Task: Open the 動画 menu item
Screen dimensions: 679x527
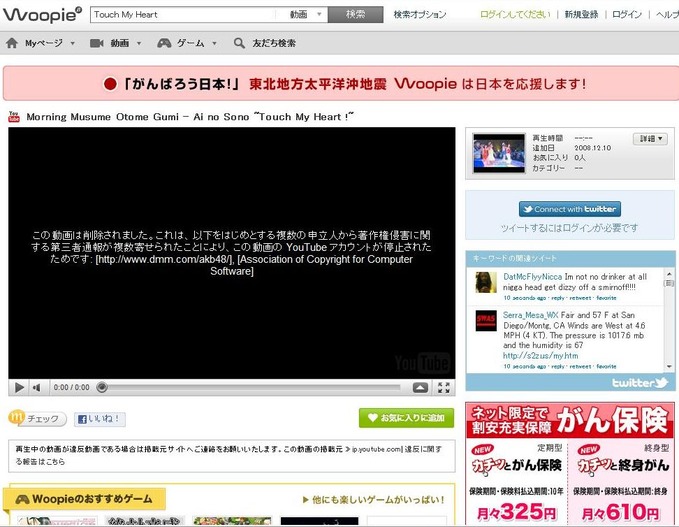Action: [x=120, y=43]
